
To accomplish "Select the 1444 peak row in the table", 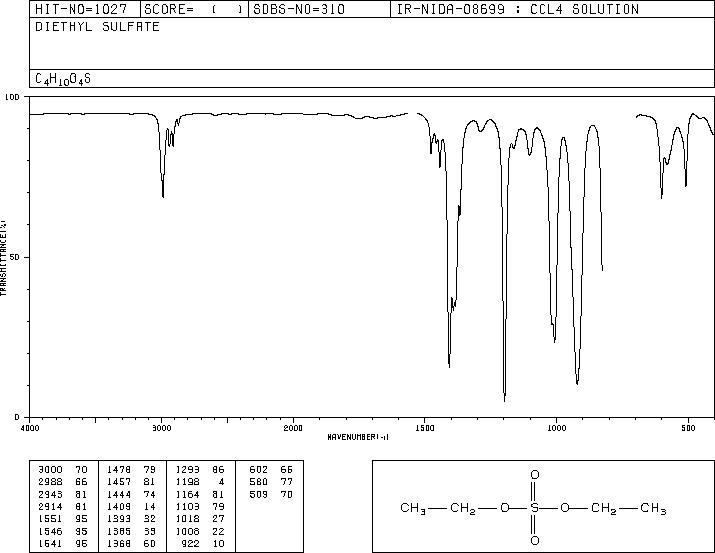I will [131, 494].
